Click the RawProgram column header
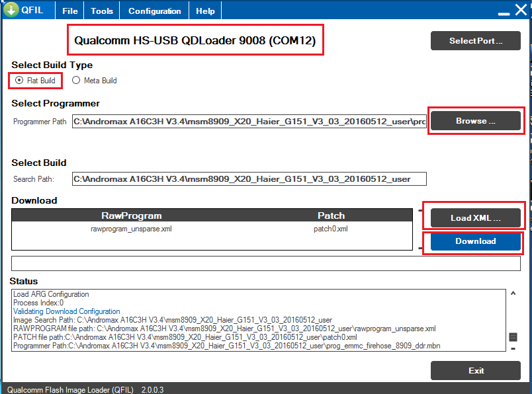This screenshot has width=532, height=394. [131, 216]
